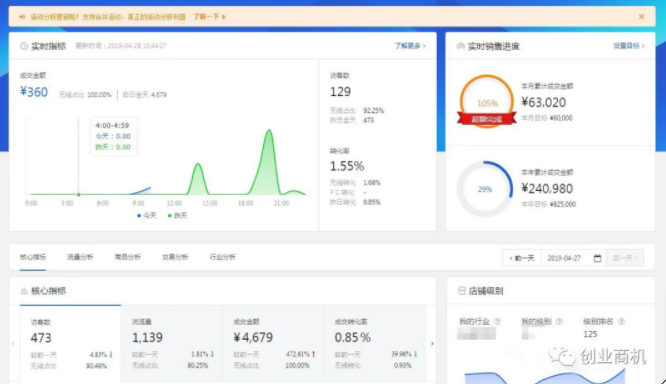
Task: Open the calendar icon in the date picker
Action: tap(597, 258)
